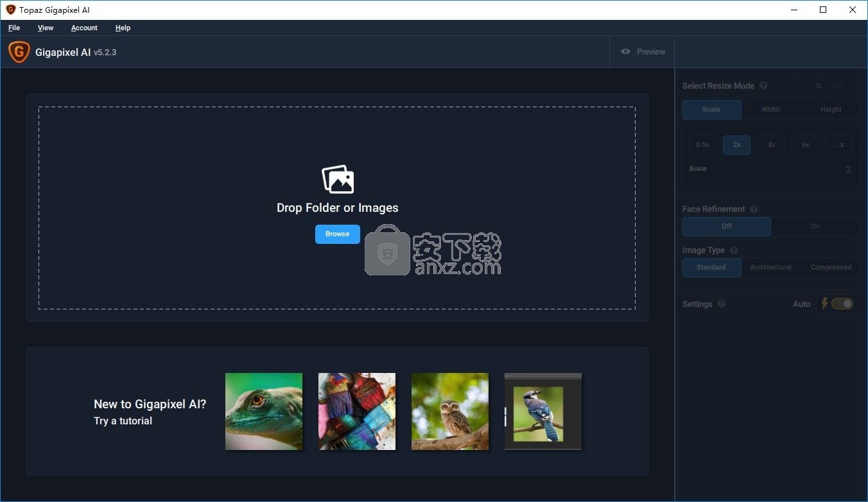Open the File menu
Image resolution: width=868 pixels, height=502 pixels.
click(x=14, y=28)
